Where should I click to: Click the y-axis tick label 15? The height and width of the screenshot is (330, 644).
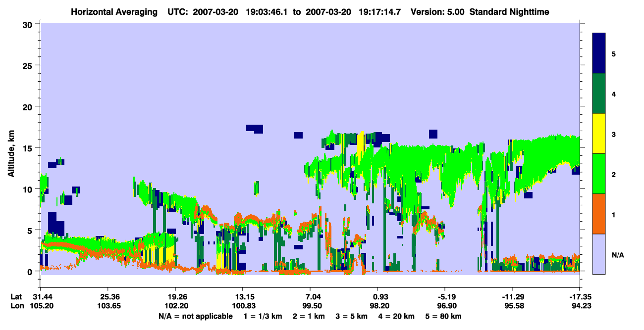29,148
